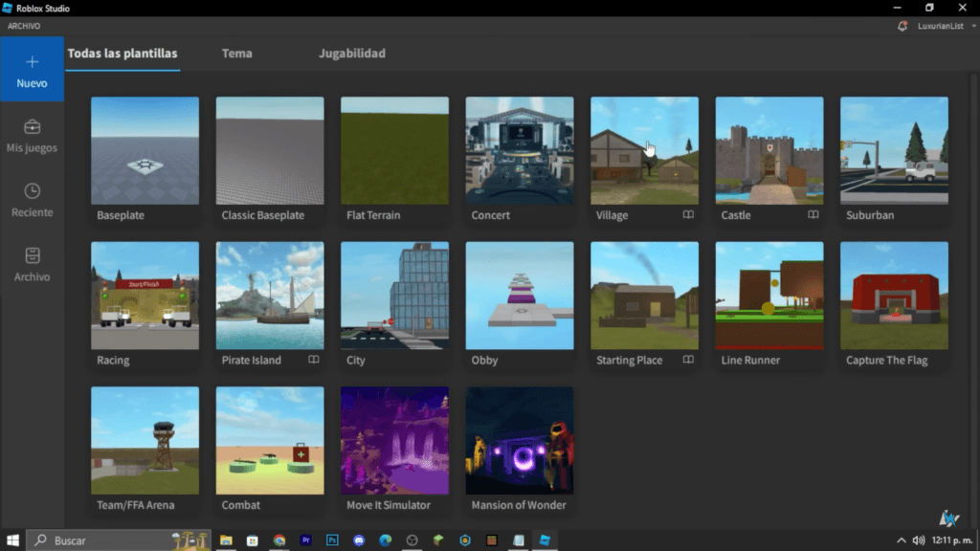Open Microsoft Edge from the taskbar
980x551 pixels.
(x=385, y=540)
